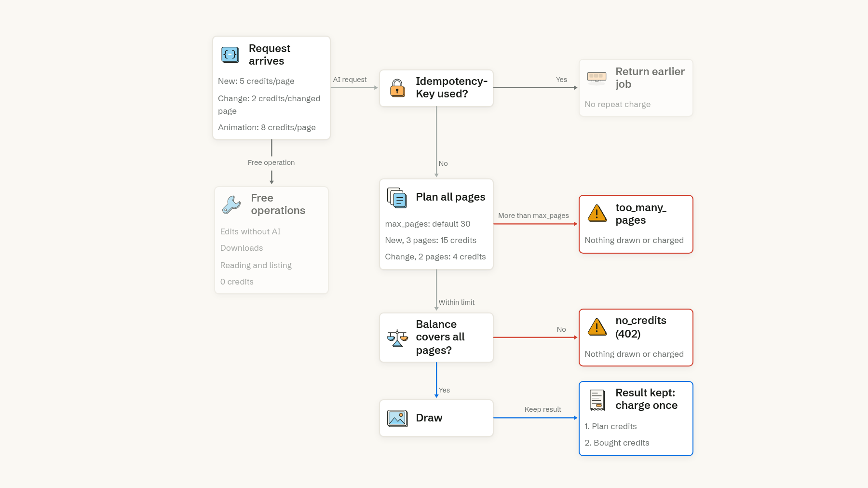
Task: Click the Within limit edge label
Action: coord(457,302)
